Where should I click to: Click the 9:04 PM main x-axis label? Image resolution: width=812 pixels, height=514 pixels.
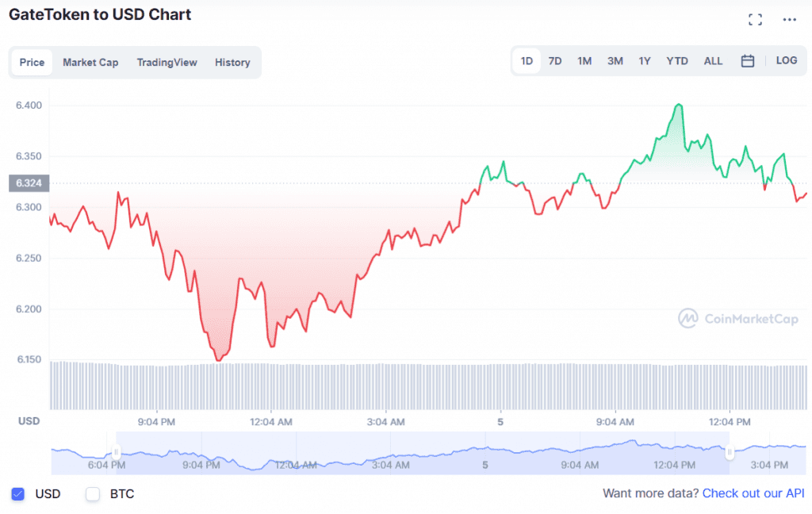pyautogui.click(x=156, y=422)
